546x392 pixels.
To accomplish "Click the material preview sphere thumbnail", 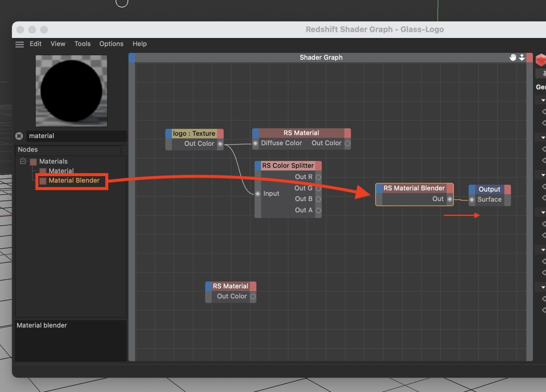I will click(71, 91).
